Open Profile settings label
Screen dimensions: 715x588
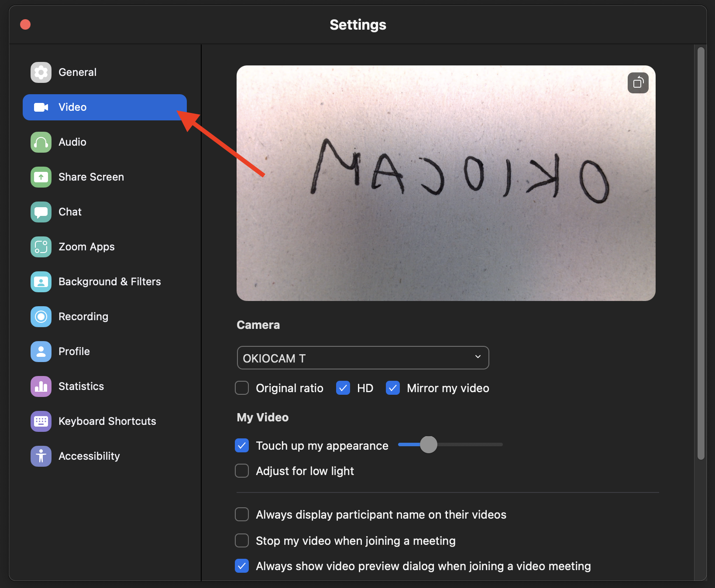(74, 352)
